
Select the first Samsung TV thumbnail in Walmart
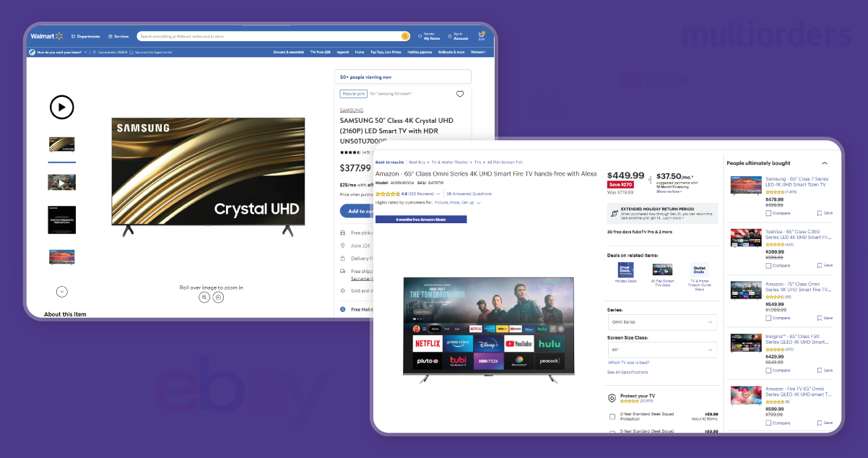(x=62, y=144)
